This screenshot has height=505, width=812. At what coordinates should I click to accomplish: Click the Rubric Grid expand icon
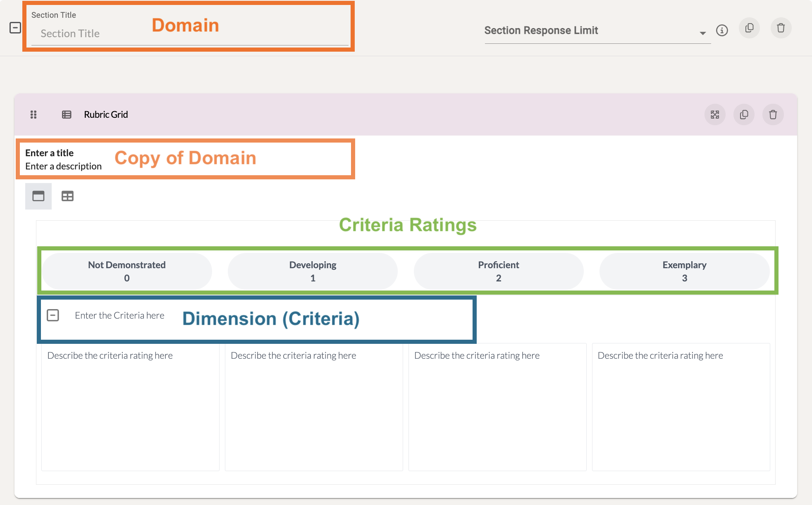pos(715,114)
